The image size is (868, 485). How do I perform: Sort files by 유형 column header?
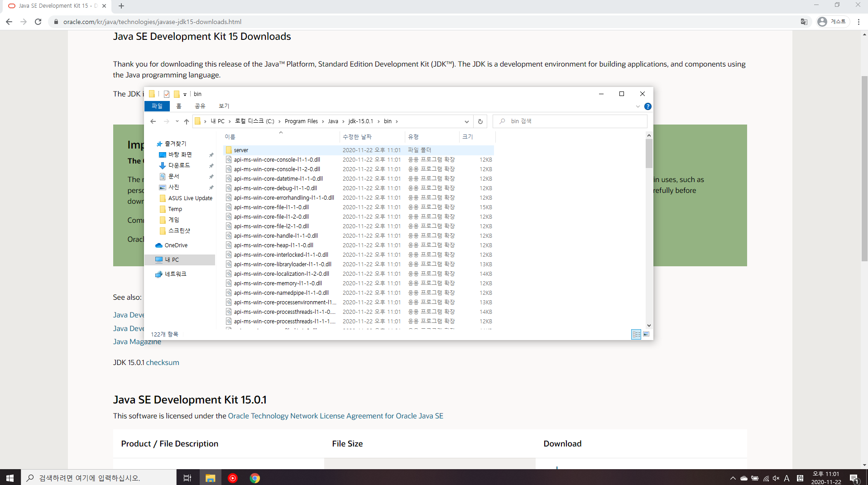tap(432, 137)
